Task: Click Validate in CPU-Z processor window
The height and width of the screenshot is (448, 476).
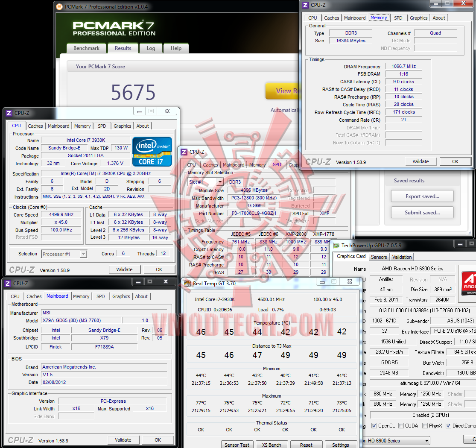Action: 125,269
